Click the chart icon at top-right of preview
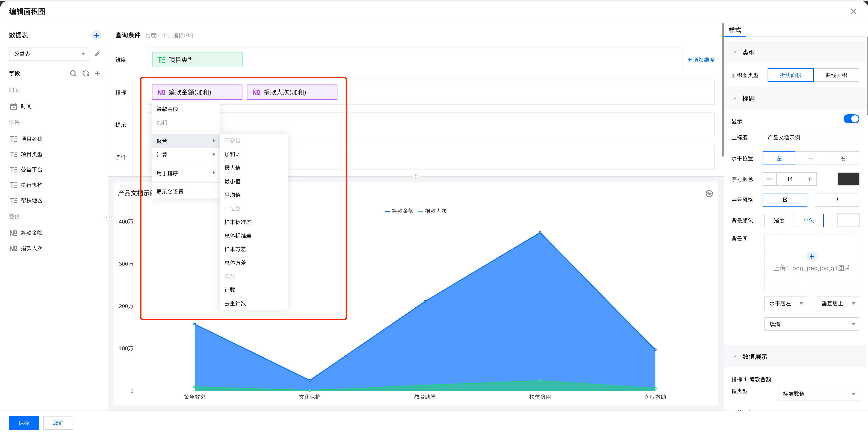868x433 pixels. [x=709, y=194]
